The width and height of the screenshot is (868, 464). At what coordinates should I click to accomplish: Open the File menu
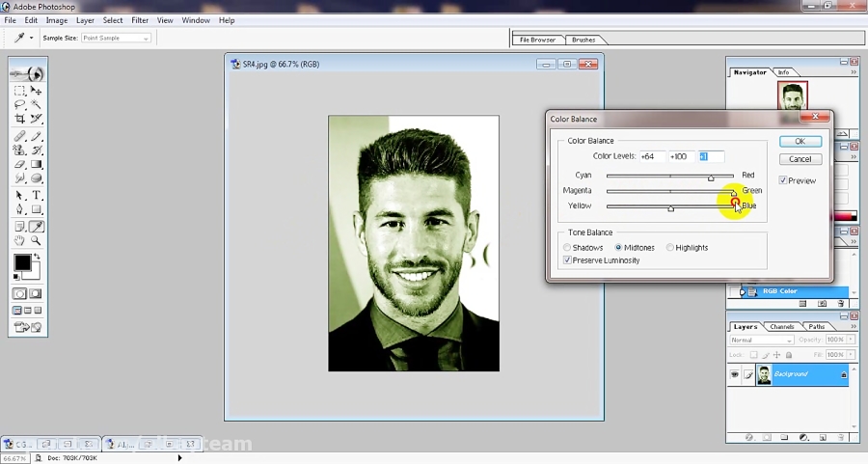(10, 20)
